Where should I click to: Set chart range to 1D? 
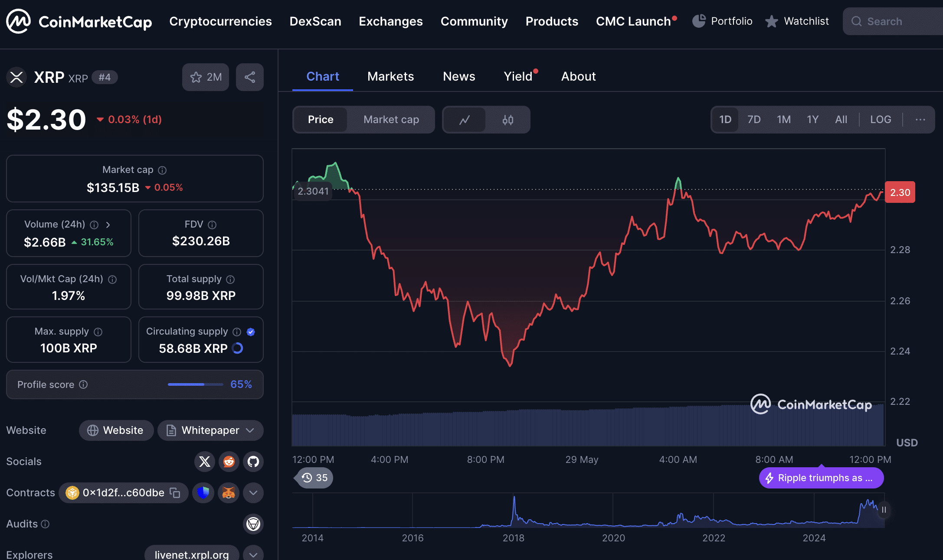coord(725,120)
